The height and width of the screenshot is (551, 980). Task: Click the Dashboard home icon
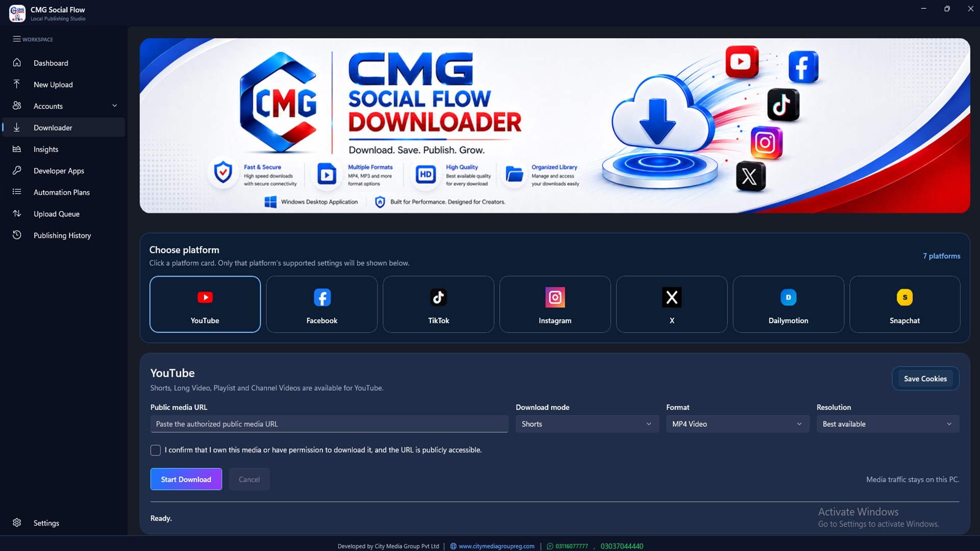pos(17,62)
